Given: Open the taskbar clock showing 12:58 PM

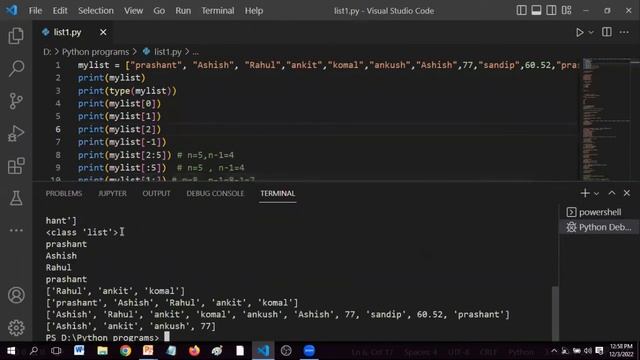Looking at the screenshot, I should click(x=621, y=351).
